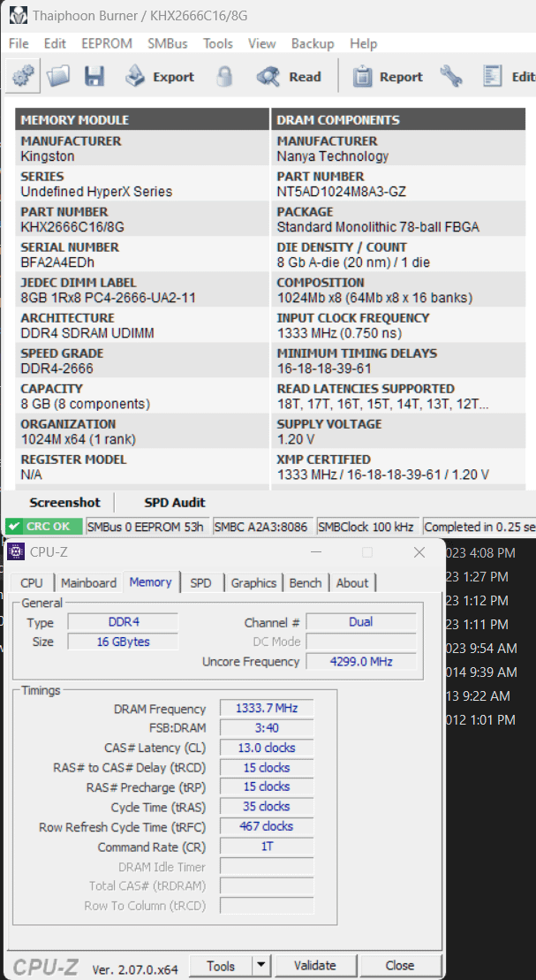
Task: Select the About tab in CPU-Z
Action: pos(352,583)
